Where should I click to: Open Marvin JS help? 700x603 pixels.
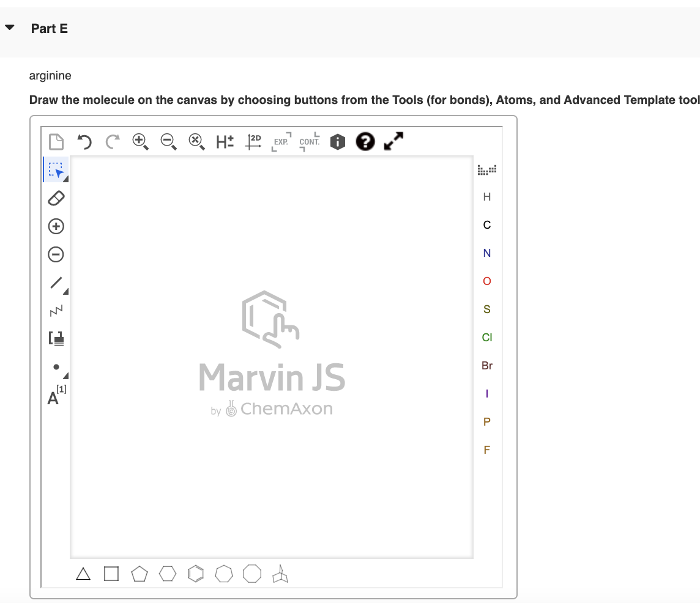tap(365, 141)
